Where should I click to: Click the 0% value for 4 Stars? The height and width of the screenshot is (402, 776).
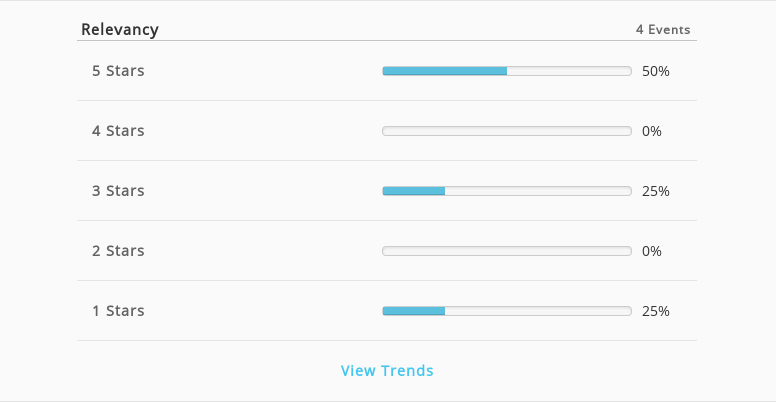652,131
